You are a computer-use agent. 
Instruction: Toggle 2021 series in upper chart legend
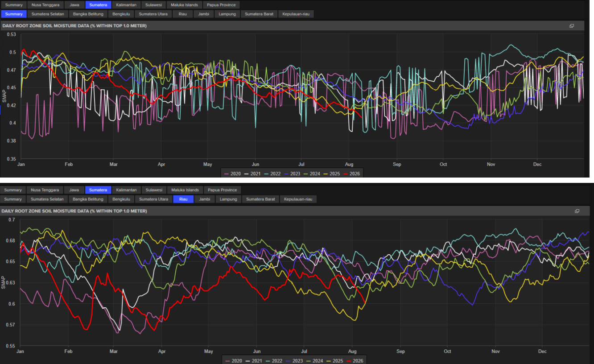252,174
